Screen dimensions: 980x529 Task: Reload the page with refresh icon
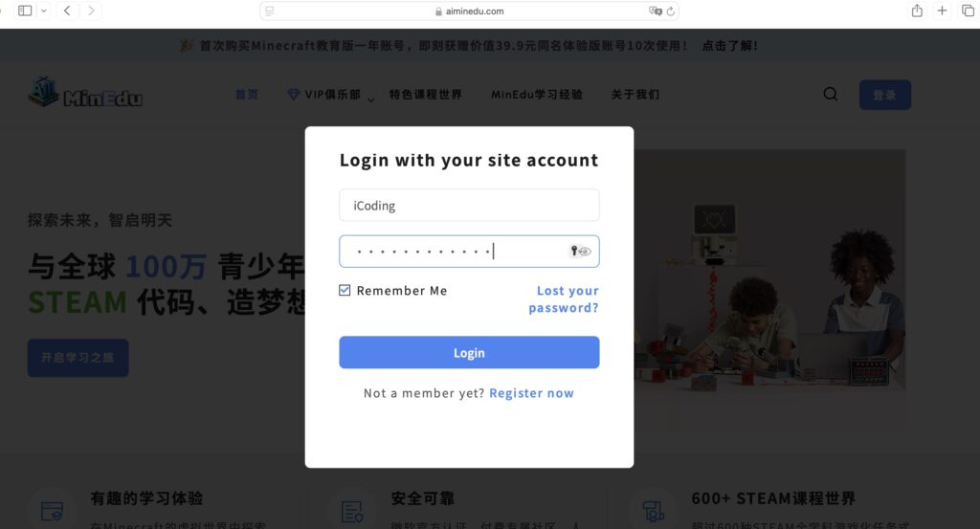tap(671, 11)
